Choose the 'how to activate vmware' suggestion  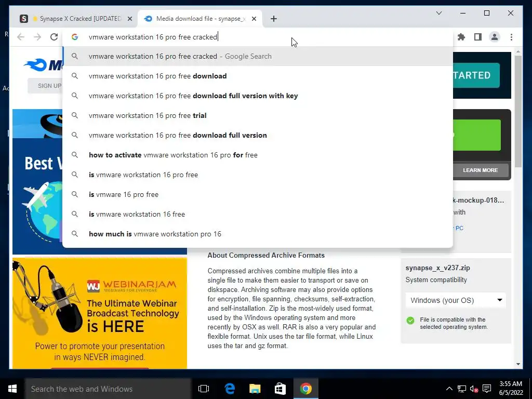(x=258, y=155)
